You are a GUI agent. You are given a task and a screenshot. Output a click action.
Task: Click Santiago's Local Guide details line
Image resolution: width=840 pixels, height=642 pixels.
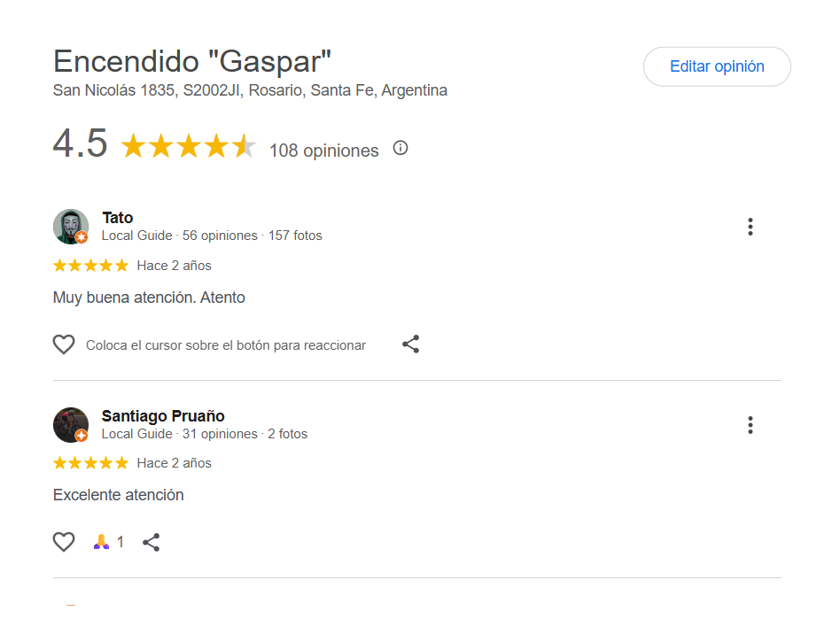(205, 434)
